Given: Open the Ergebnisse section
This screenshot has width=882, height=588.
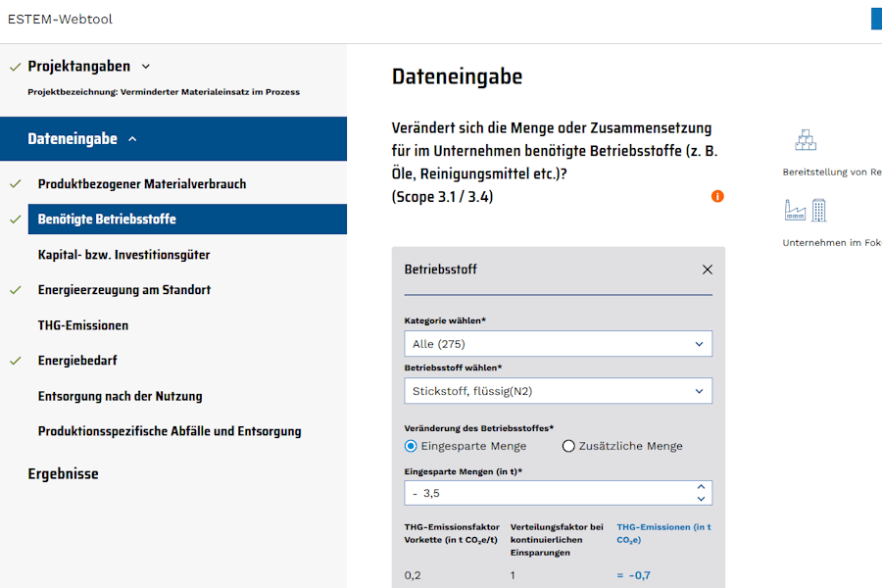Looking at the screenshot, I should (63, 474).
